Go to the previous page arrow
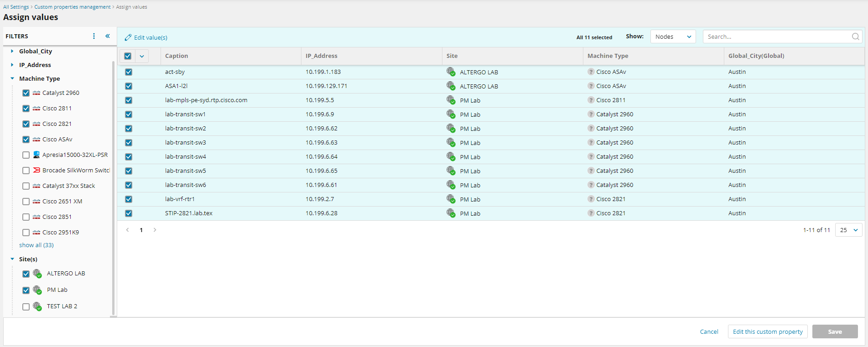 (128, 230)
